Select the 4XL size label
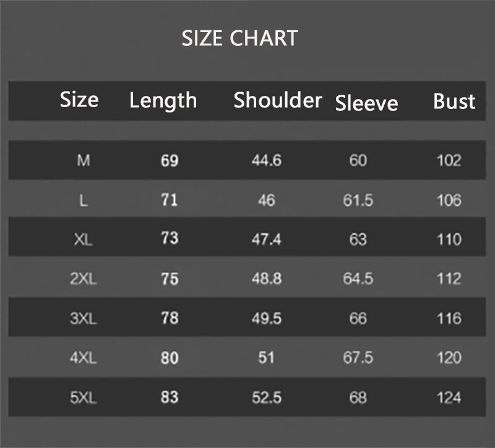This screenshot has width=495, height=448. [x=84, y=358]
